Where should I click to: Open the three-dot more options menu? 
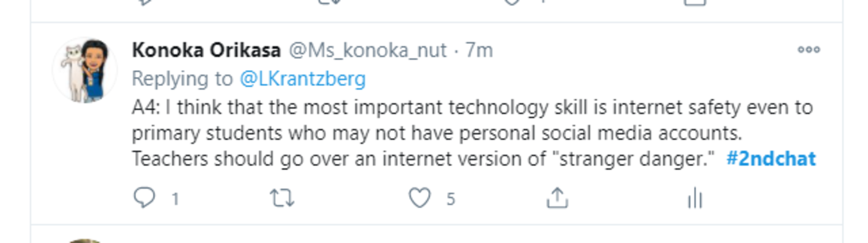[809, 50]
